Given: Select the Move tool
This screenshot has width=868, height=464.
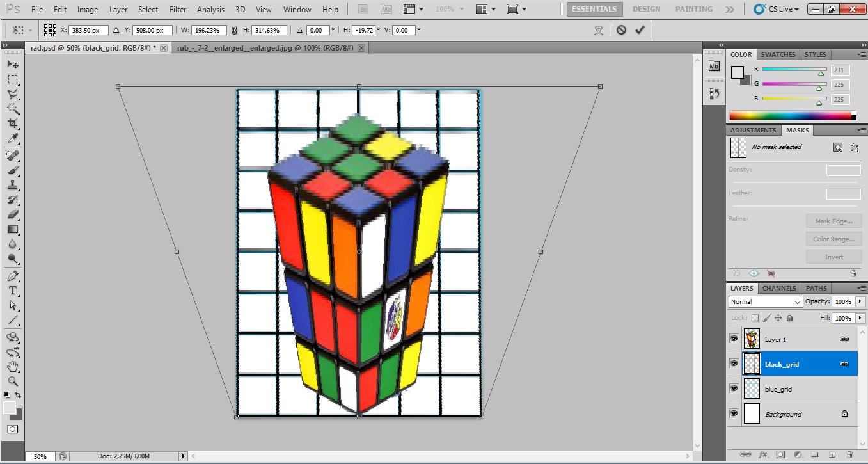Looking at the screenshot, I should pyautogui.click(x=13, y=65).
